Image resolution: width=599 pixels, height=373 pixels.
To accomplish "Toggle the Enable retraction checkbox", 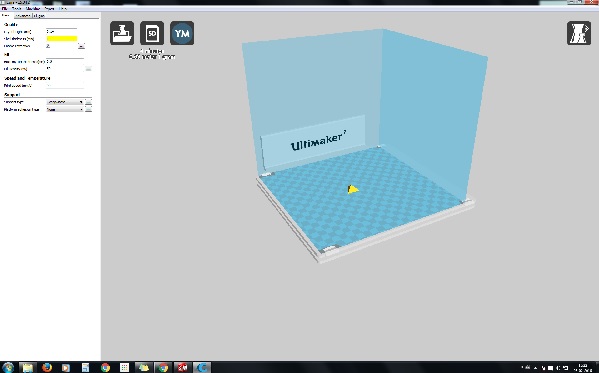I will click(48, 46).
